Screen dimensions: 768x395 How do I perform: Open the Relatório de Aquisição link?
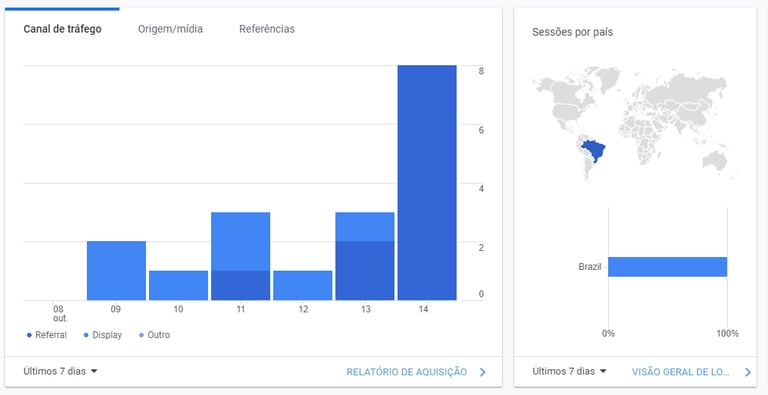point(407,372)
